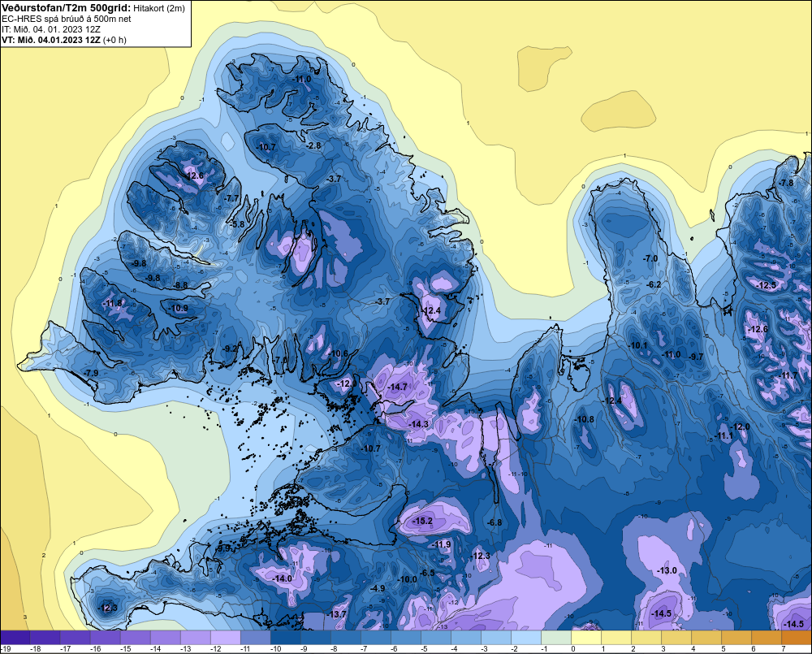The image size is (812, 654).
Task: Select legend color swatch between -15 and -14
Action: pos(135,637)
